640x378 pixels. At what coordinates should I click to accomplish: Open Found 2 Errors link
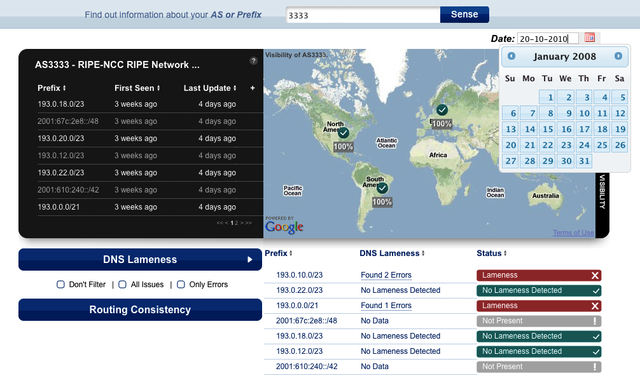[386, 275]
